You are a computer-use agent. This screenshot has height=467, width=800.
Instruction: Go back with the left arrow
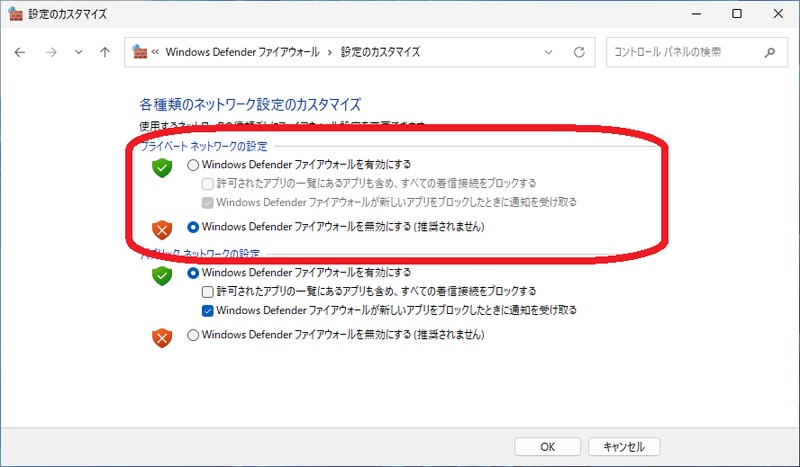point(20,52)
